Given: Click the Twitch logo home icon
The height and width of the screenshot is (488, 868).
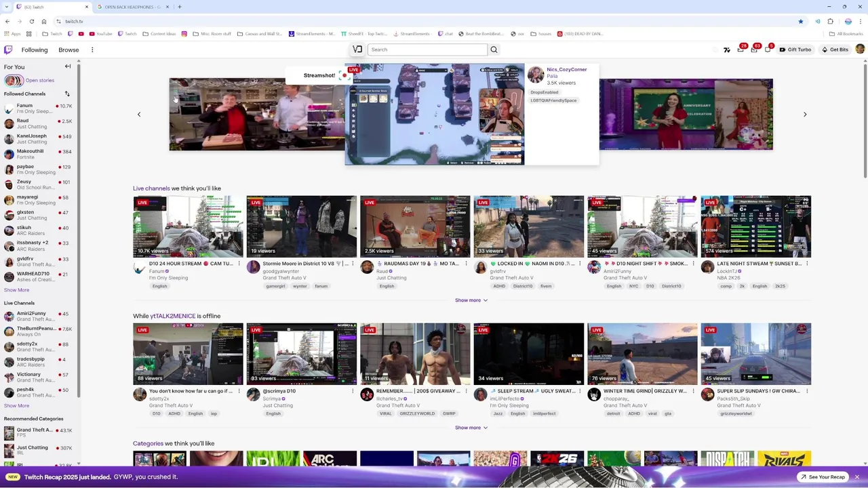Looking at the screenshot, I should point(8,49).
